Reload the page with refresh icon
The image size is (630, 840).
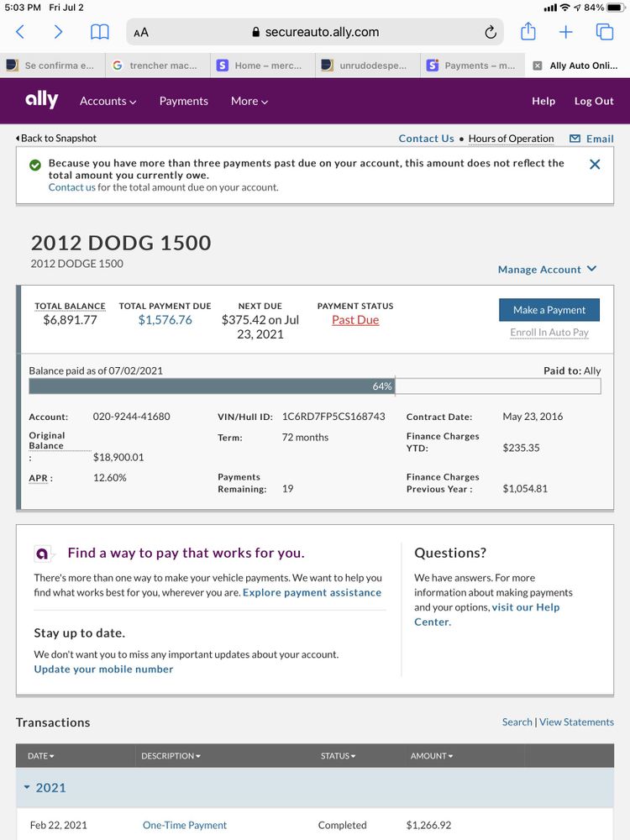click(x=491, y=33)
